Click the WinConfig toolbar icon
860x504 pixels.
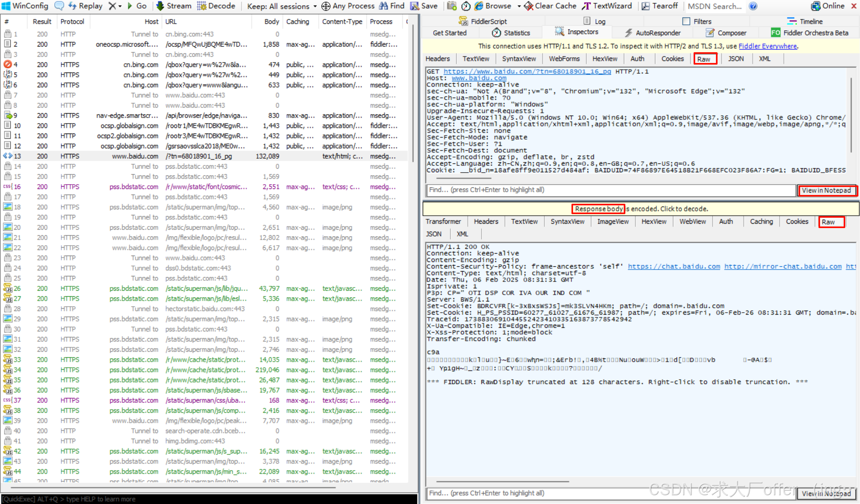(6, 6)
